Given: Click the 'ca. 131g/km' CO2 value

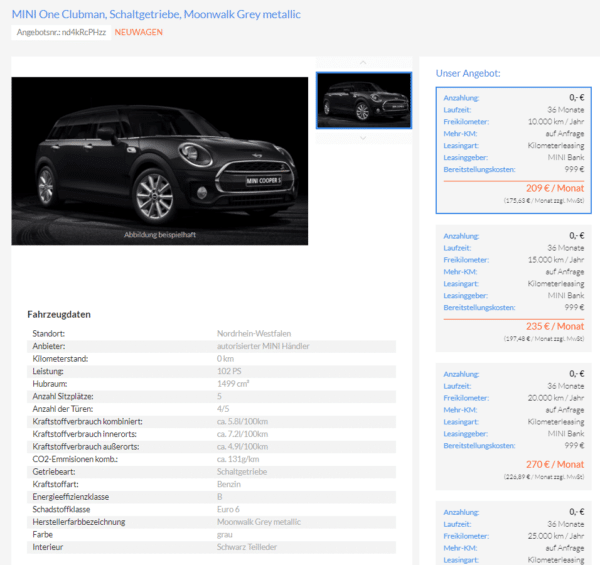Looking at the screenshot, I should click(x=238, y=459).
